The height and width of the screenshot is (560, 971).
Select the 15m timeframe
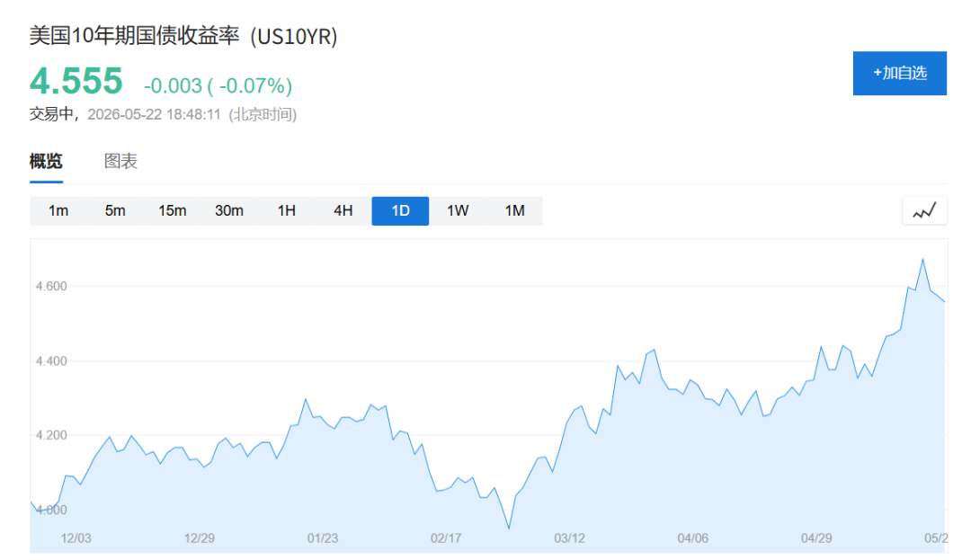(172, 211)
